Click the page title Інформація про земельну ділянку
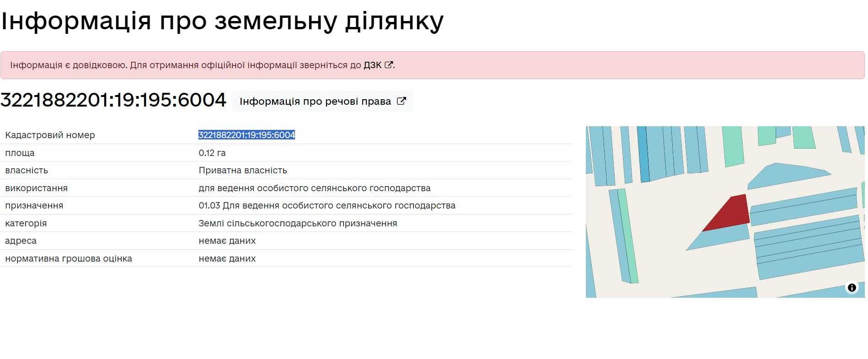 click(x=222, y=21)
